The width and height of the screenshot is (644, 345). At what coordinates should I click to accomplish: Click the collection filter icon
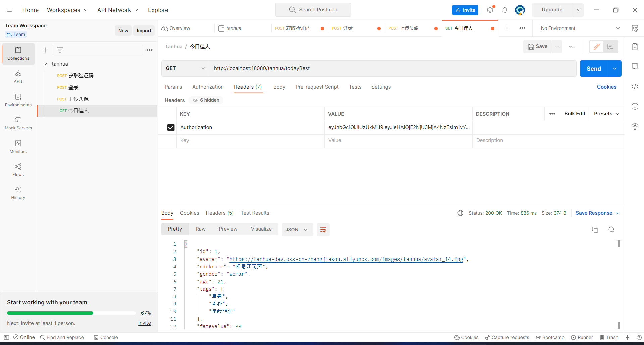(x=60, y=50)
